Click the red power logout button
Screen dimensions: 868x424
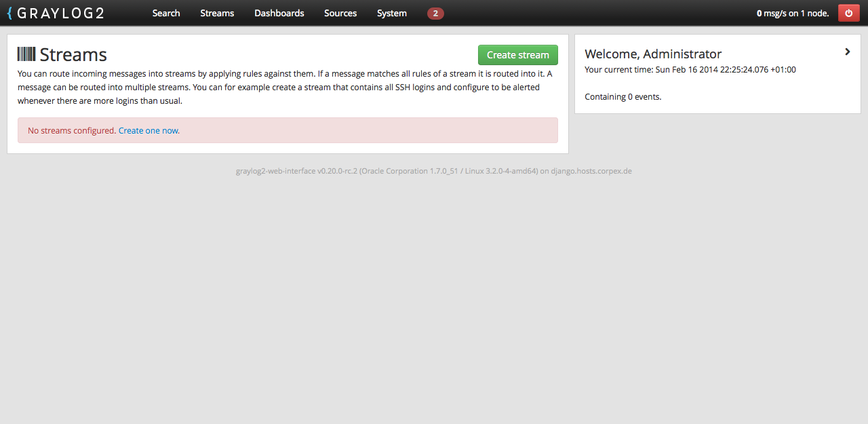[x=848, y=13]
